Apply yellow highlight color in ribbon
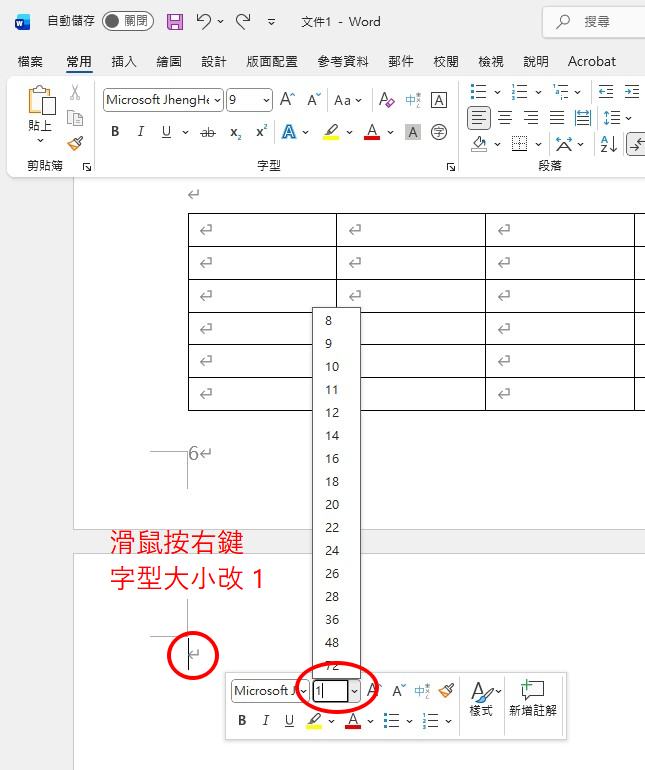The image size is (645, 770). click(x=331, y=132)
